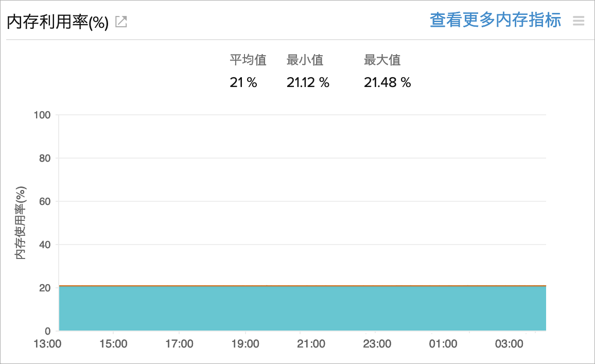
Task: Click the 03:00 time axis label
Action: pyautogui.click(x=509, y=344)
